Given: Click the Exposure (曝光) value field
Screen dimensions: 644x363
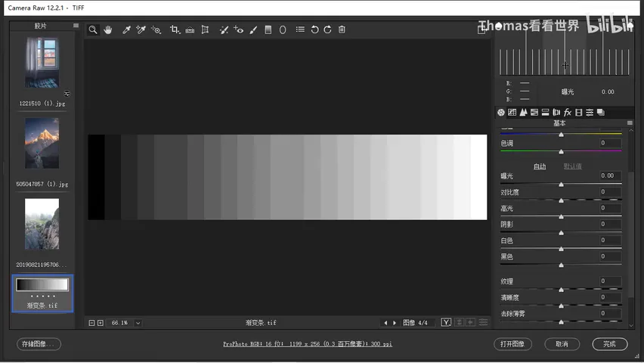Looking at the screenshot, I should point(610,175).
